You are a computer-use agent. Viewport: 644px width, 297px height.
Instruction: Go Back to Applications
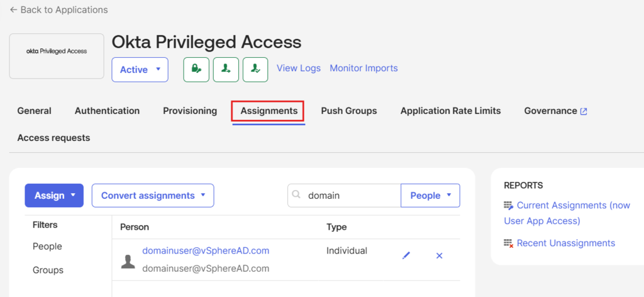tap(58, 9)
